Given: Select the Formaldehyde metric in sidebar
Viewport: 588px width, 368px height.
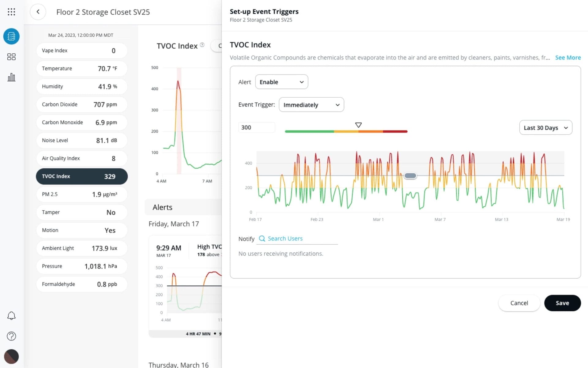Looking at the screenshot, I should coord(81,284).
